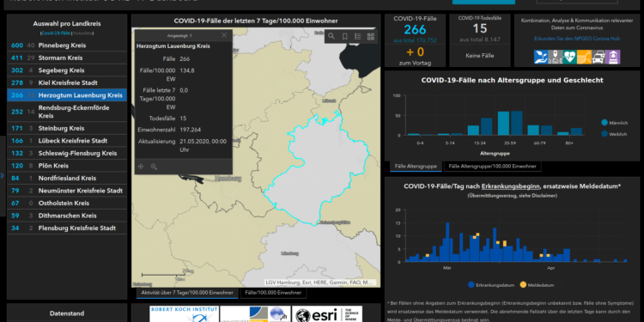Toggle Männlich legend entry in age chart
644x322 pixels.
(614, 123)
